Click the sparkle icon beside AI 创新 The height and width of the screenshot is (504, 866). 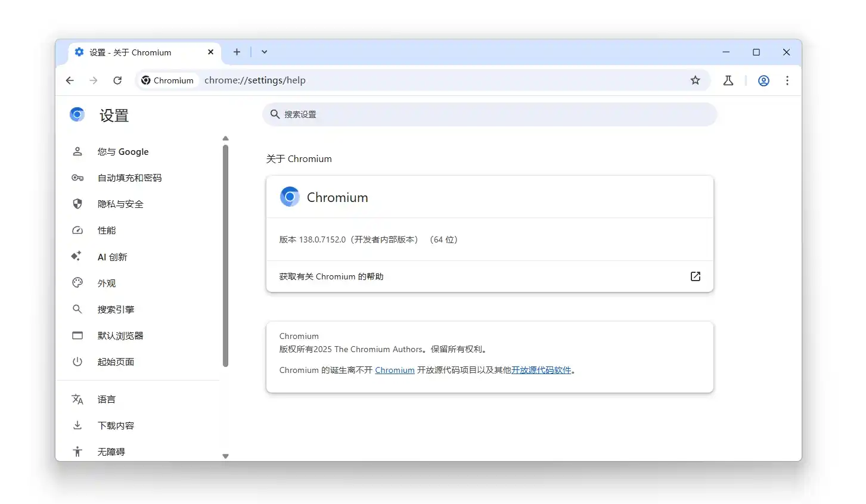click(x=76, y=256)
